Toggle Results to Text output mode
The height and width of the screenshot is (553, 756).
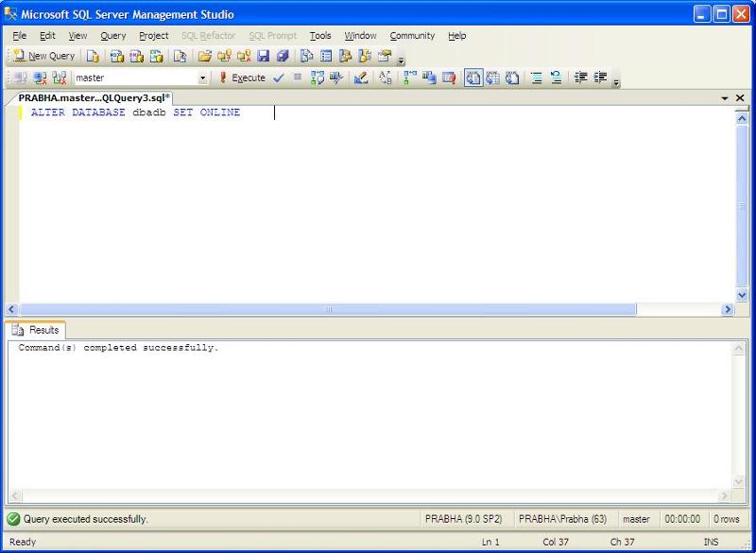(473, 78)
